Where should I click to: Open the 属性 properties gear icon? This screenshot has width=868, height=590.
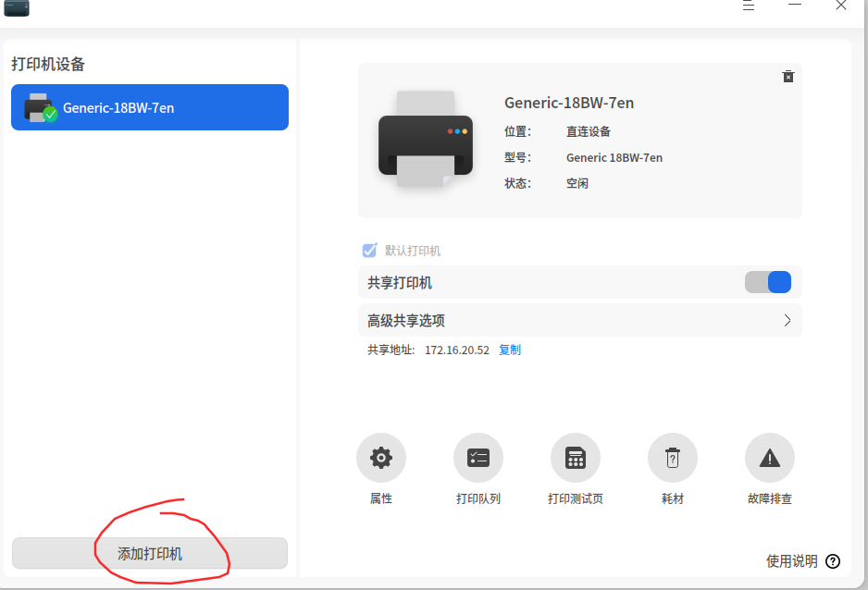381,458
